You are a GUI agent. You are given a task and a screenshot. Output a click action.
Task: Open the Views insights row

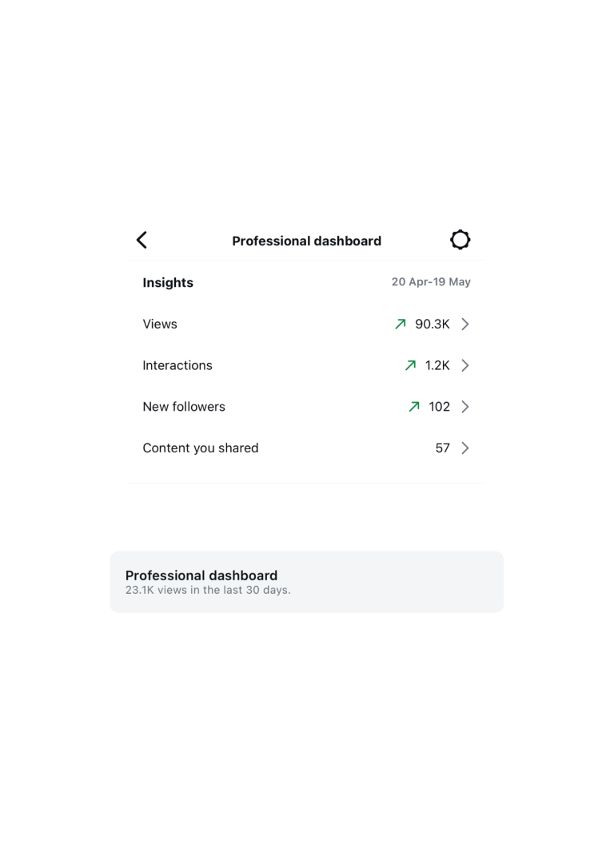pos(307,324)
